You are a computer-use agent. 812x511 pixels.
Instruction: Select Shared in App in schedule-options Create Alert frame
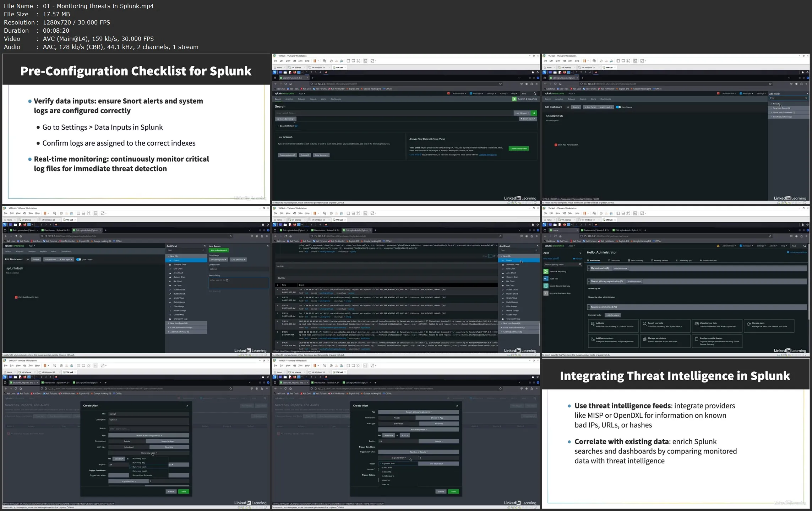(167, 441)
